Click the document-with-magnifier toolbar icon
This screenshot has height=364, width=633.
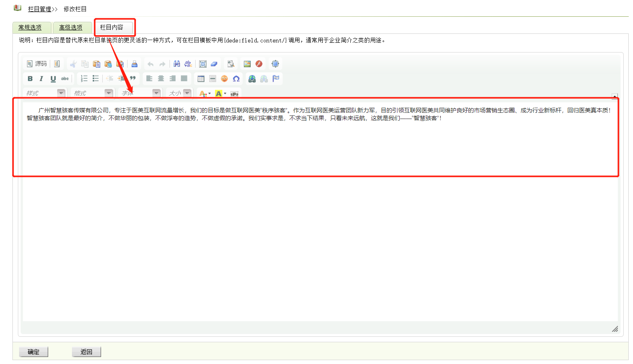tap(231, 64)
